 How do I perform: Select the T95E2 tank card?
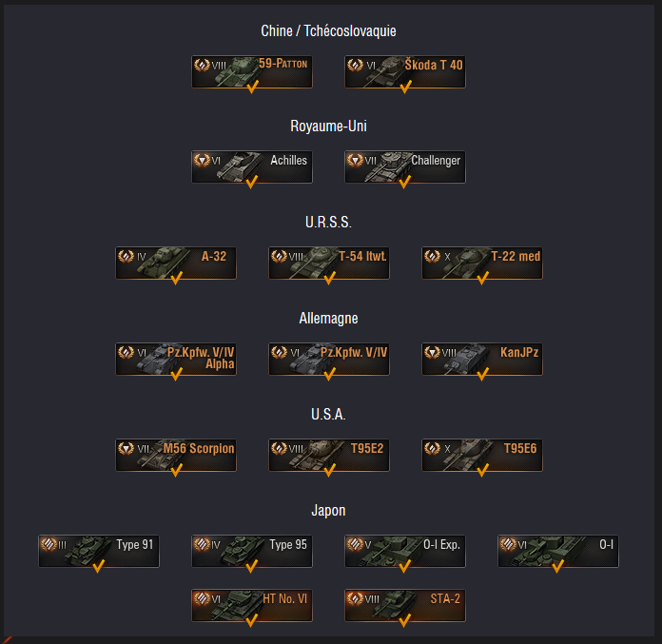[x=329, y=455]
